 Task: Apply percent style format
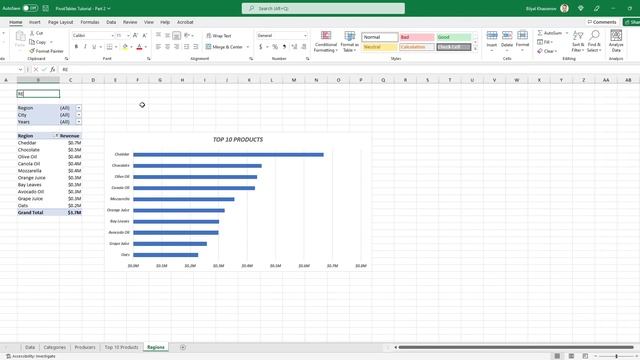coord(275,47)
